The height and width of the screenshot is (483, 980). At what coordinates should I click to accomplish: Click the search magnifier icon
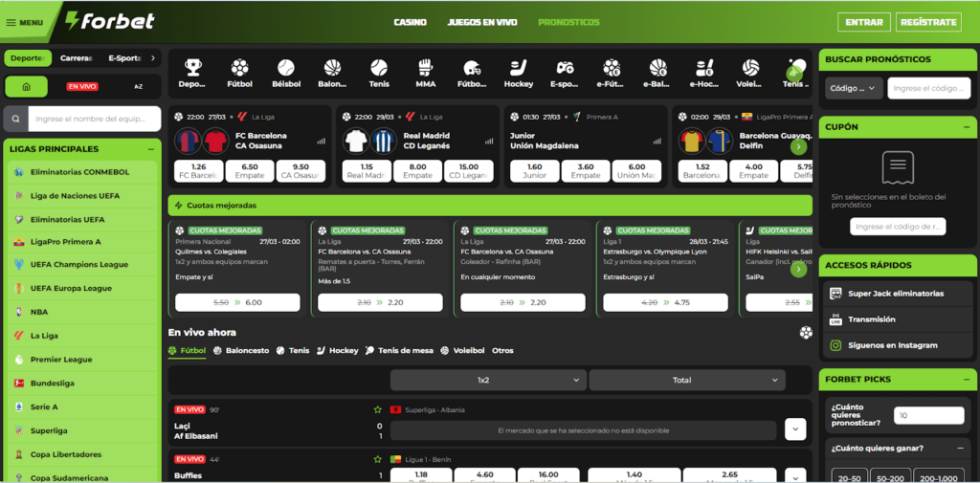[x=16, y=119]
